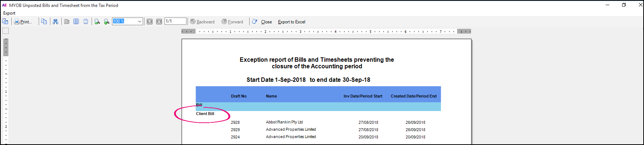
Task: Open Find with the binoculars icon
Action: coord(55,22)
